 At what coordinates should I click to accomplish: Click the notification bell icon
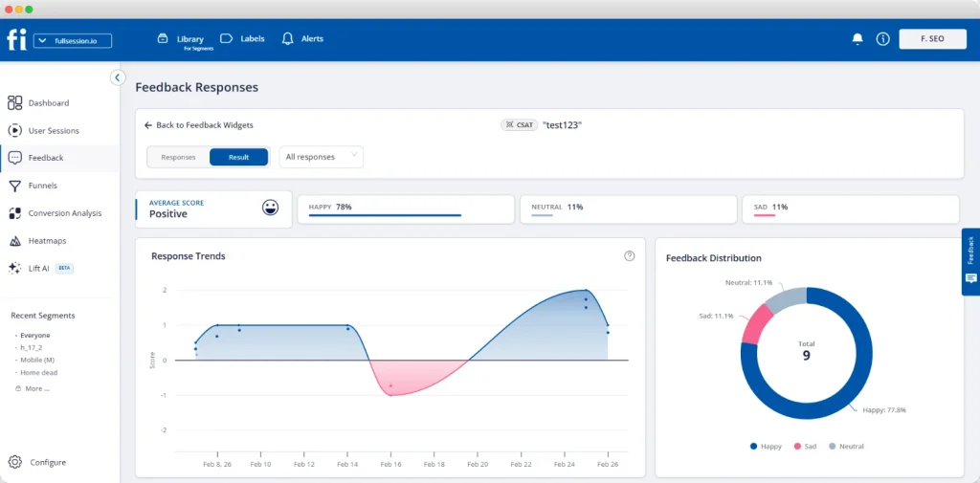857,39
